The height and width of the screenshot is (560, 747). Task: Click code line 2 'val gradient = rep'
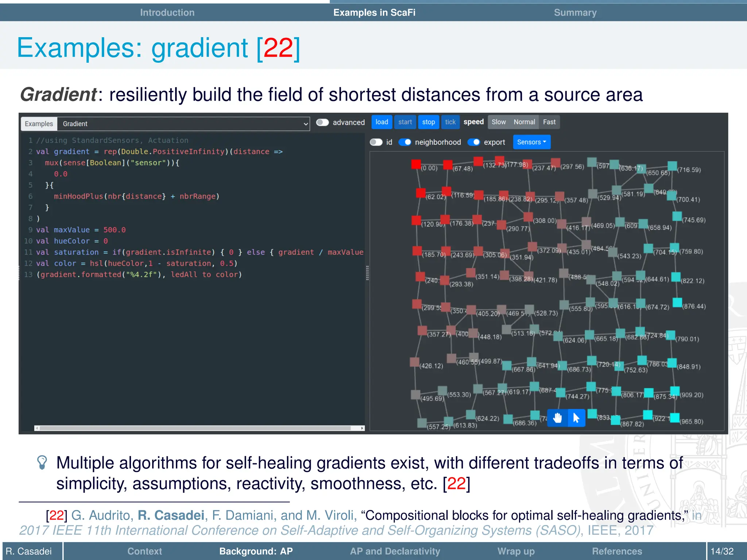(159, 151)
